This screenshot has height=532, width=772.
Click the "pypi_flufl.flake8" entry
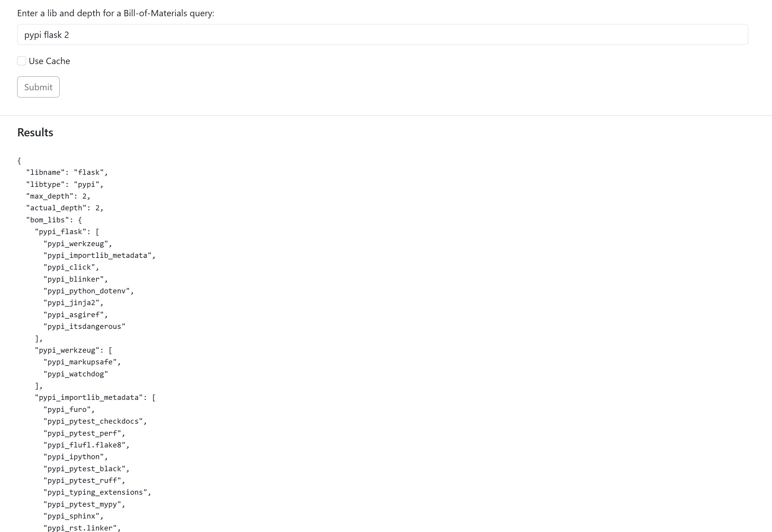tap(86, 445)
